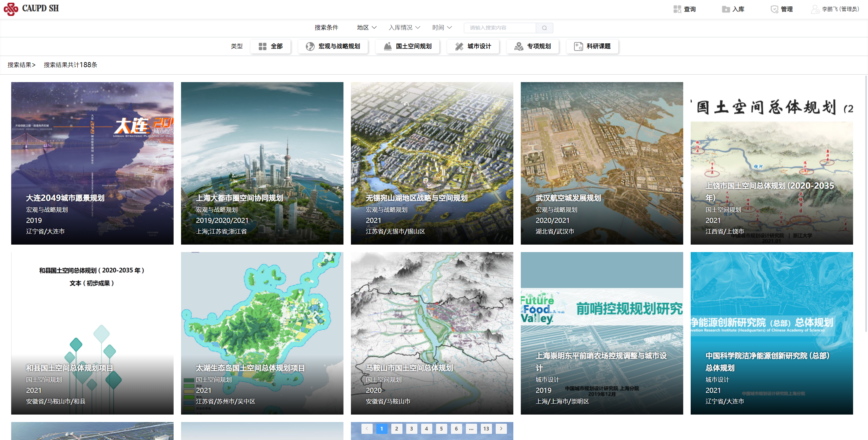Click the grid icon beside 全部
The width and height of the screenshot is (868, 440).
coord(262,46)
